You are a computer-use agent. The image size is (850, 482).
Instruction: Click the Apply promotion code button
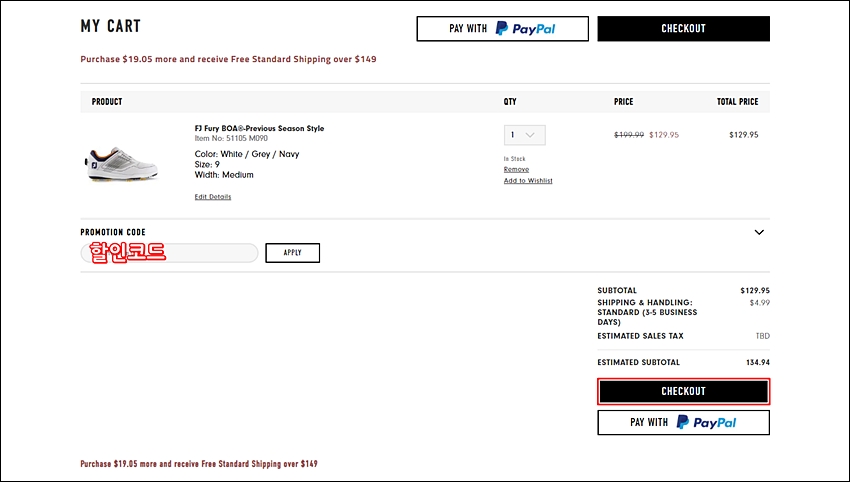click(293, 253)
